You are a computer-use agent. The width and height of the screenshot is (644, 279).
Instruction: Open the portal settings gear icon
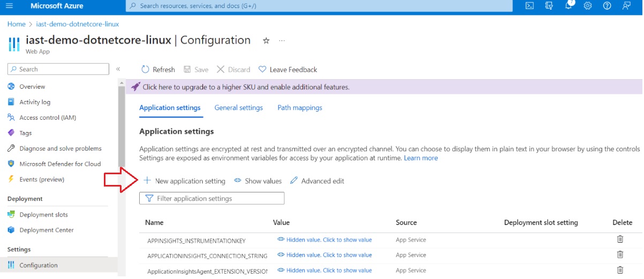coord(587,6)
